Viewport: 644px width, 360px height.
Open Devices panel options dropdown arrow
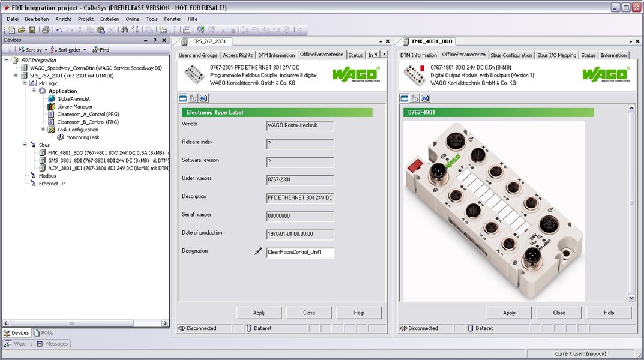[145, 40]
